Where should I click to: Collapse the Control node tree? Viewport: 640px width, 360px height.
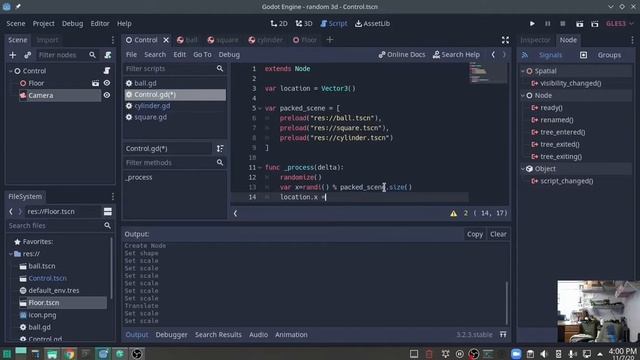tap(11, 71)
